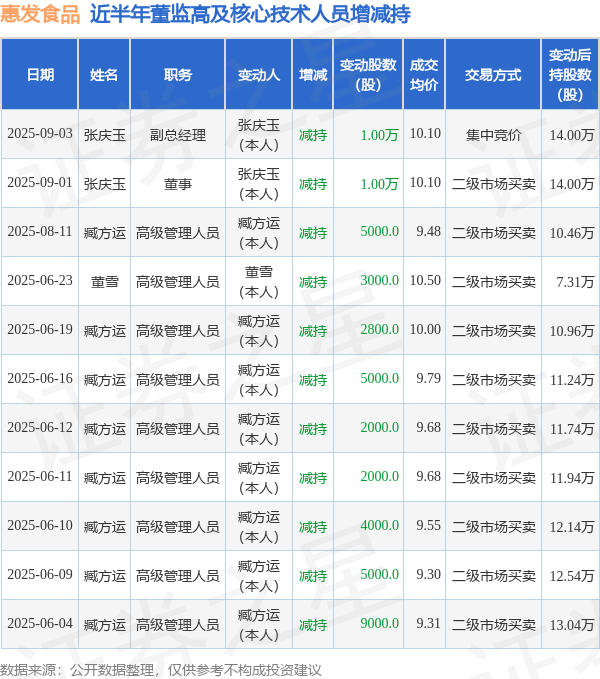
Task: Click 1.00万 in the 2025-09-03 row
Action: pyautogui.click(x=379, y=135)
